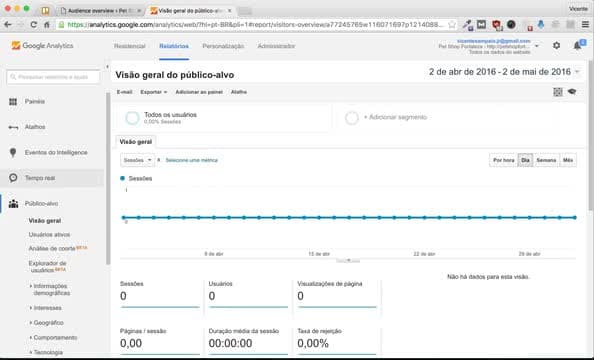This screenshot has width=594, height=360.
Task: Click the Atalho button
Action: [239, 92]
